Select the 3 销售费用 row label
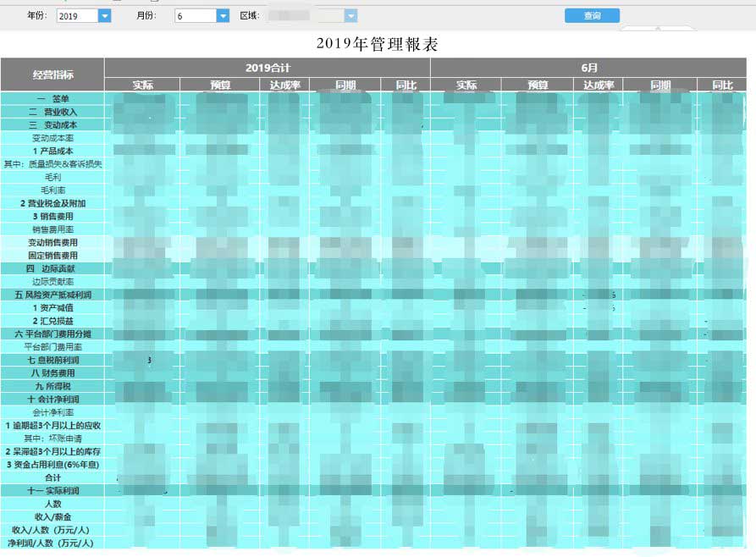 (x=52, y=216)
